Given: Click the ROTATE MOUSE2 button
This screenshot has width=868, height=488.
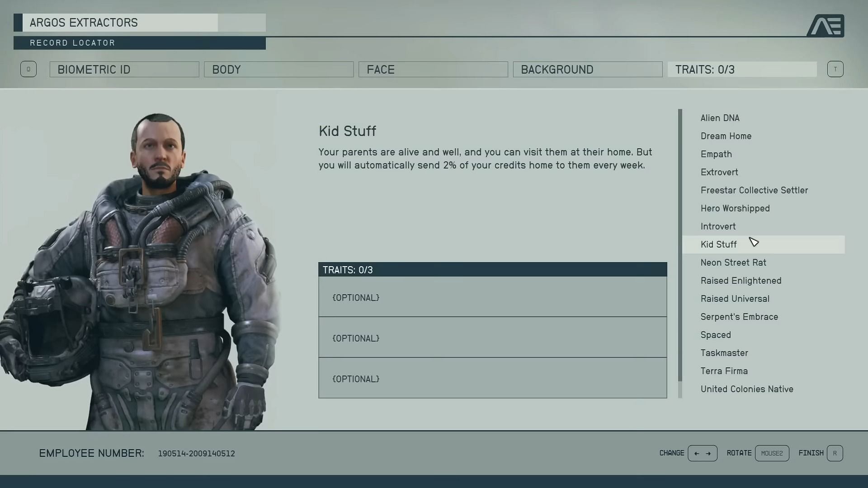Looking at the screenshot, I should click(772, 453).
